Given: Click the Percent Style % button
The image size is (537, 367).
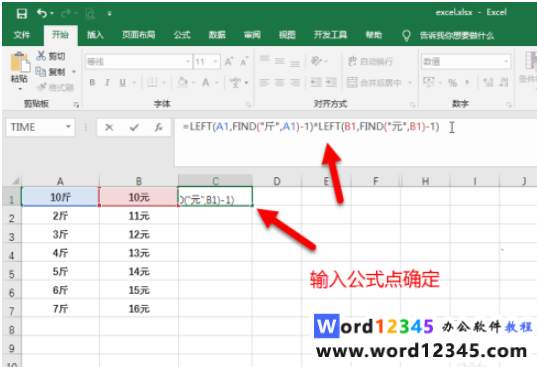Looking at the screenshot, I should [x=452, y=83].
